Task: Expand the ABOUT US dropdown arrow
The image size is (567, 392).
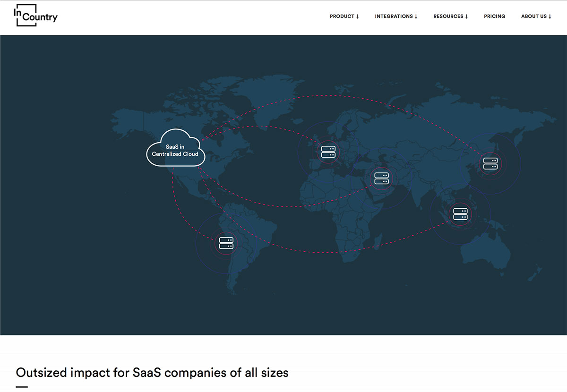Action: pyautogui.click(x=551, y=17)
